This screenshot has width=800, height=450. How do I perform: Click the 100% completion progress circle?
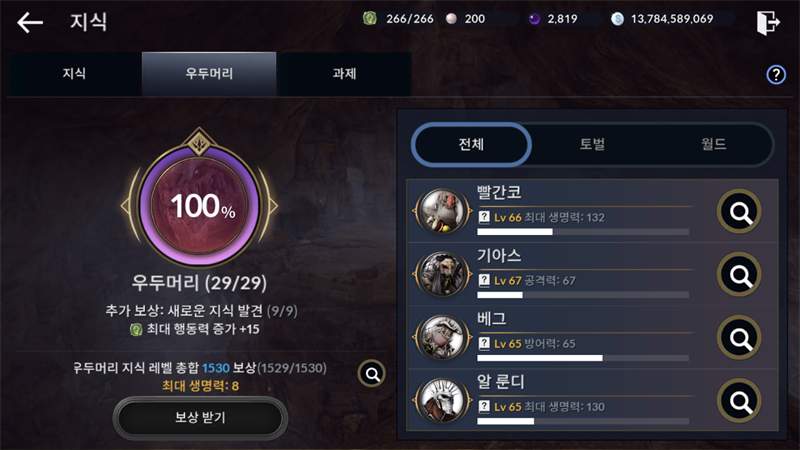199,205
